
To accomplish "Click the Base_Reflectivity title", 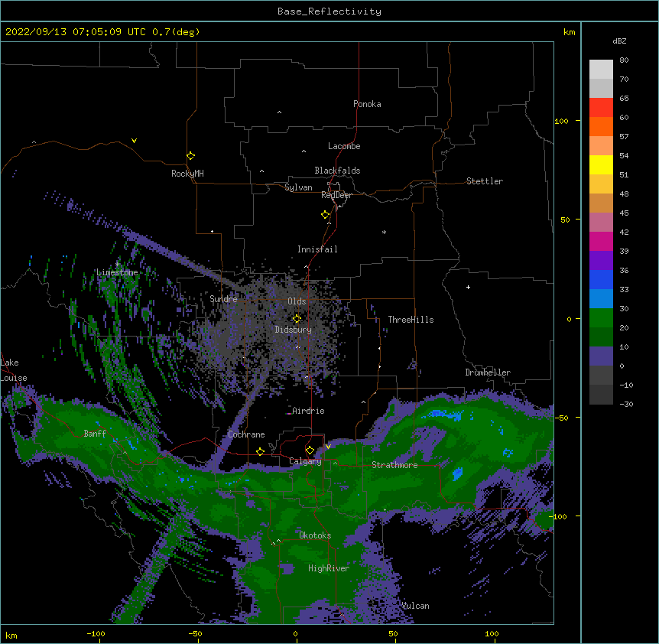I will [329, 11].
